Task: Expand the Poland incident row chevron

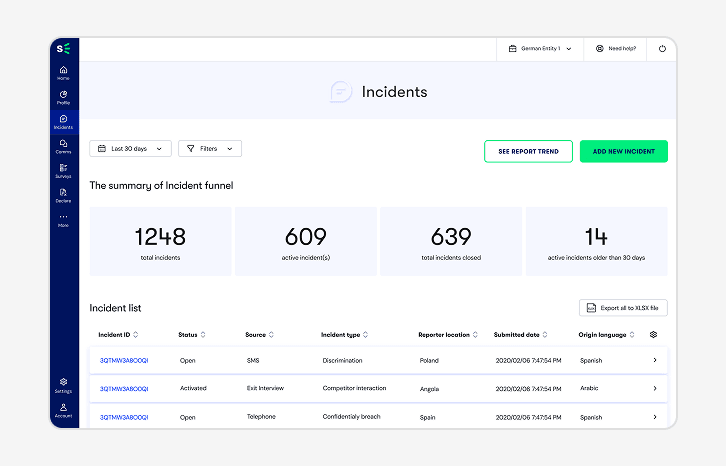Action: [x=654, y=360]
